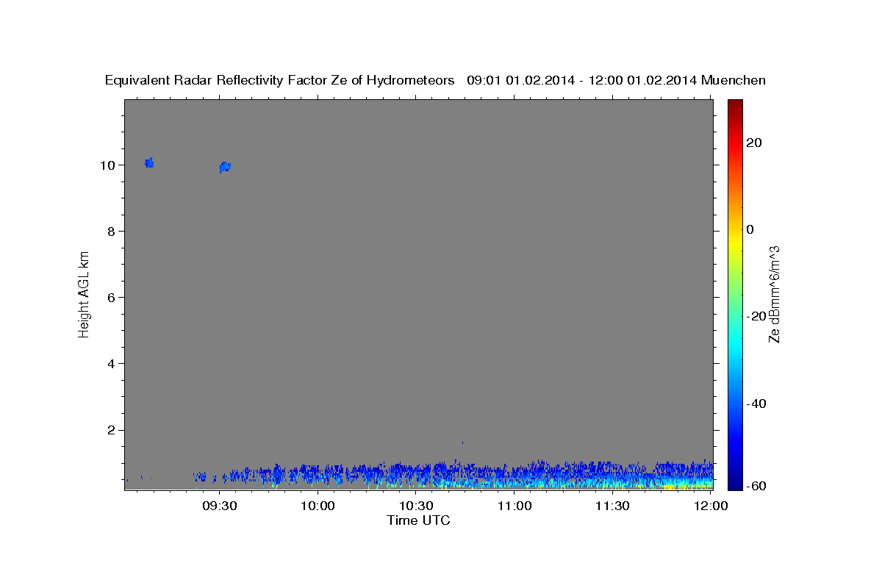Click the second blue echo near 09:30
Screen dimensions: 882x588
[x=225, y=167]
